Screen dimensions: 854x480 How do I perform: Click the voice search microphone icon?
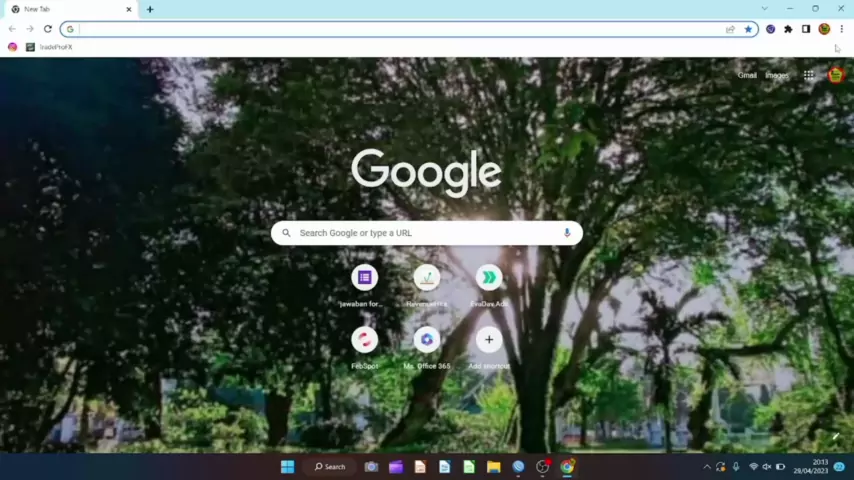tap(566, 233)
